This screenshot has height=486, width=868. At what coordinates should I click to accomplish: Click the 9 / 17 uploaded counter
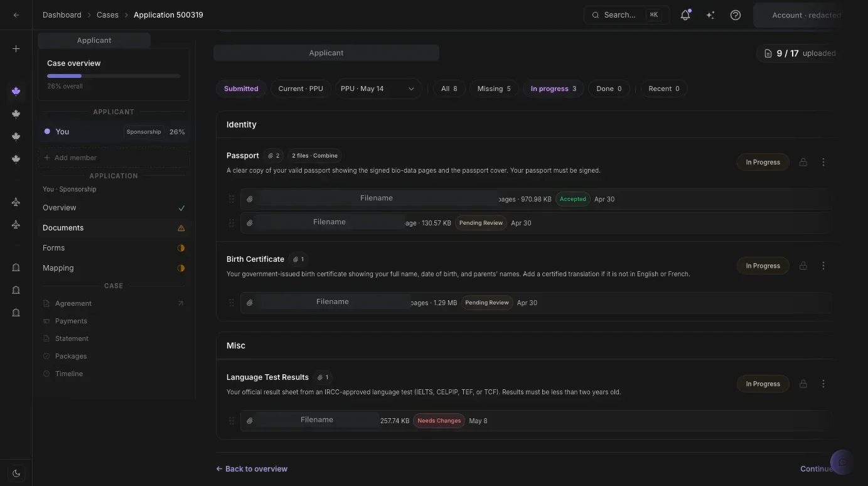tap(798, 53)
